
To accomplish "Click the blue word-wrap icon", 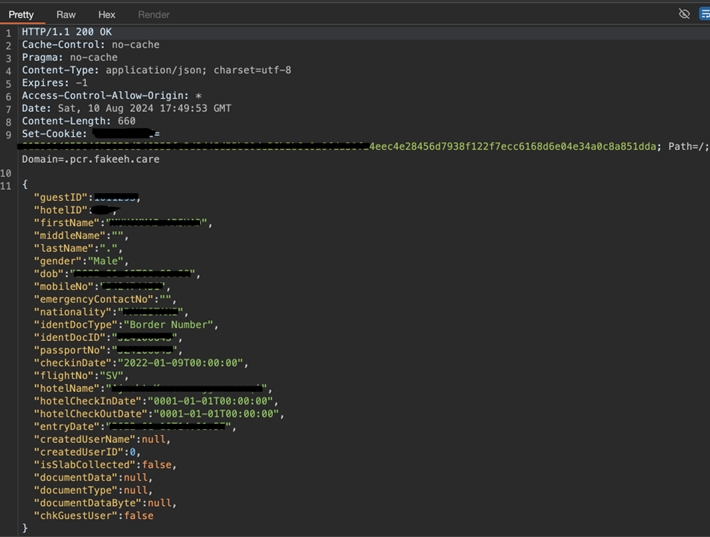I will coord(705,14).
